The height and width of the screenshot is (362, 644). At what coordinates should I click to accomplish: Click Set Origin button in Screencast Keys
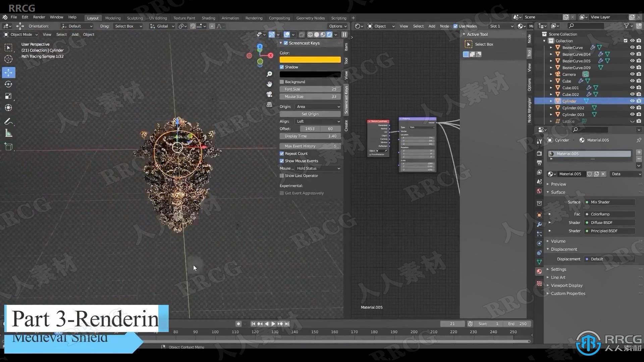310,114
